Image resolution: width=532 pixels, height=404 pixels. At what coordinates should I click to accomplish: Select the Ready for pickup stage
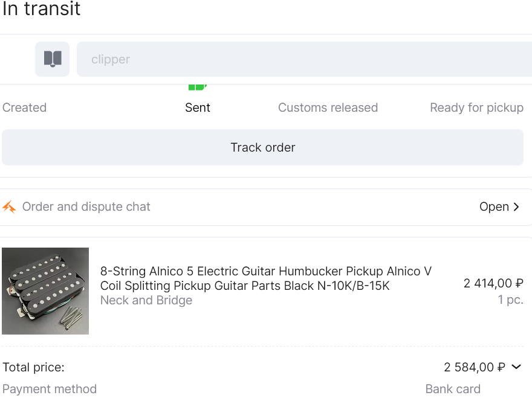point(477,107)
